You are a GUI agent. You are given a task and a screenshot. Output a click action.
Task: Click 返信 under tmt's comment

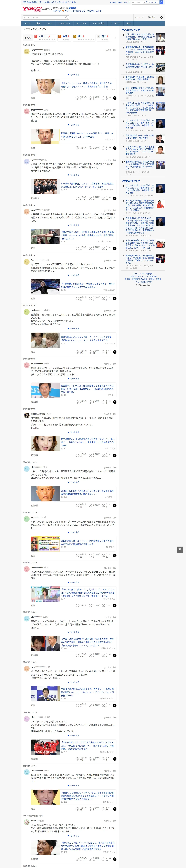(33, 148)
